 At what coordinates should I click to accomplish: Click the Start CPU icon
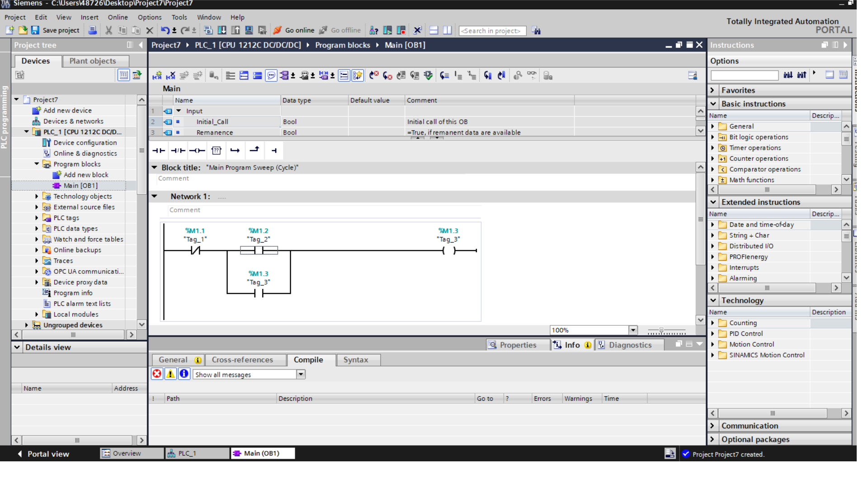pos(387,30)
